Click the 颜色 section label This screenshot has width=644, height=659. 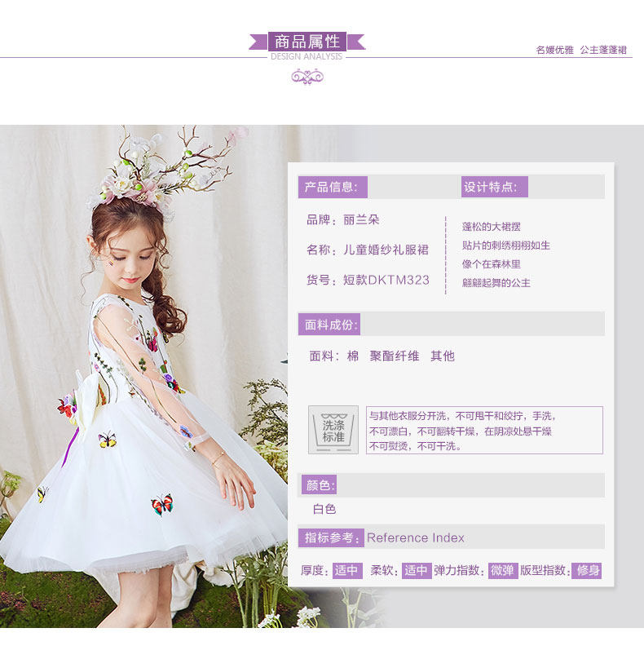click(x=320, y=485)
